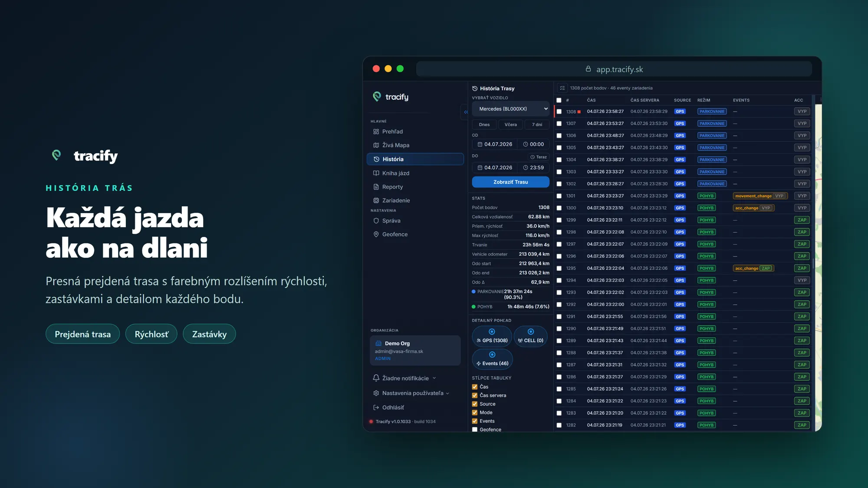Select the 7 dní quick range
Screen dimensions: 868x488
(x=537, y=124)
